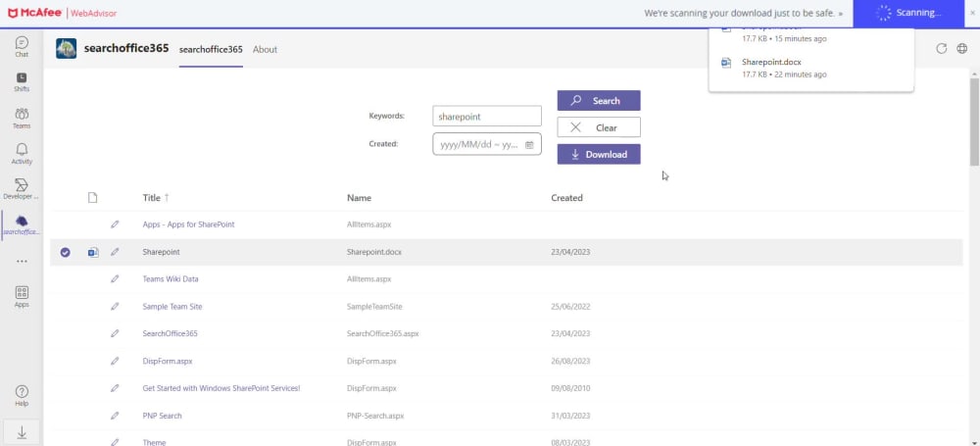Edit Sample Team Site row

(x=115, y=307)
